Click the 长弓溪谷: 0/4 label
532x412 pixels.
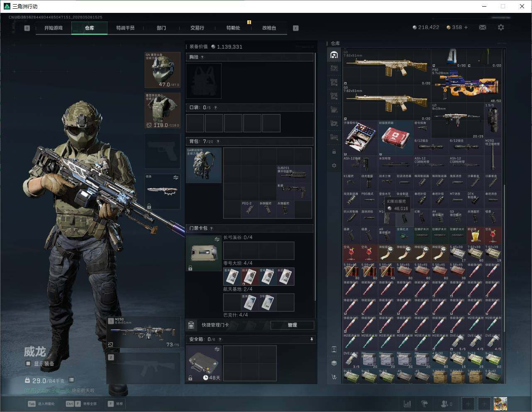tap(238, 238)
